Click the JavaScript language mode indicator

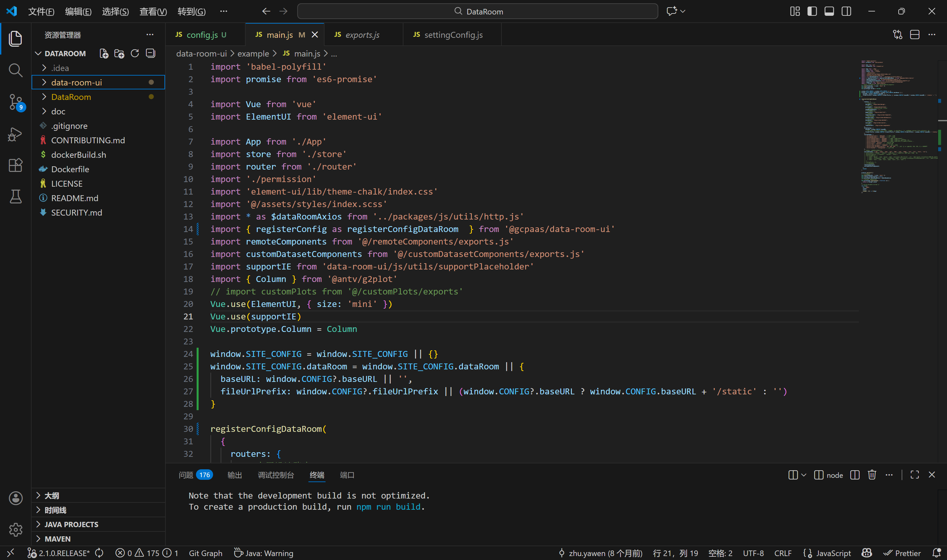(x=833, y=553)
